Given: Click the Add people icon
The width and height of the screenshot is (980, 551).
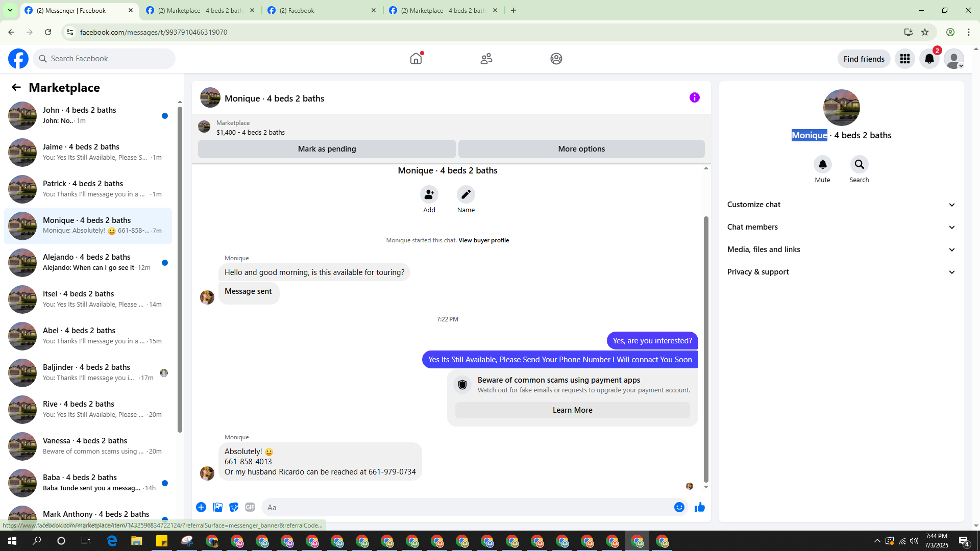Looking at the screenshot, I should point(429,194).
